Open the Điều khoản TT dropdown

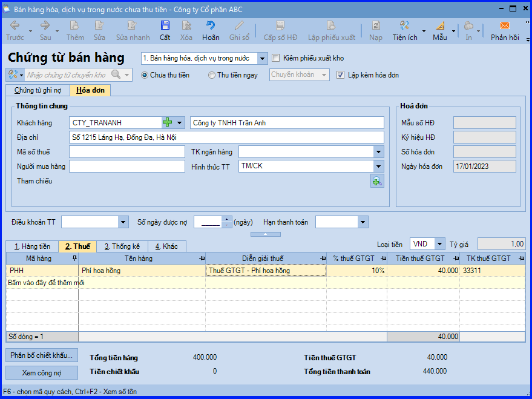pos(123,222)
